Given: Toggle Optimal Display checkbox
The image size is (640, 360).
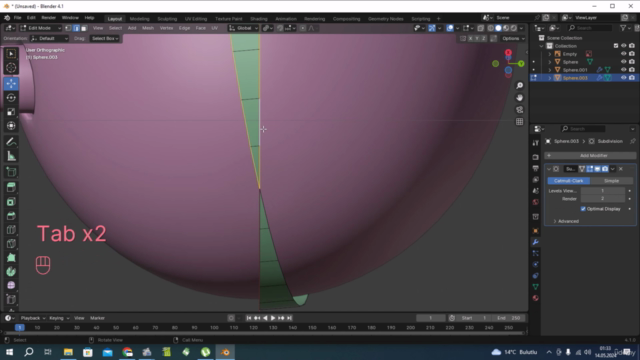Looking at the screenshot, I should [583, 209].
